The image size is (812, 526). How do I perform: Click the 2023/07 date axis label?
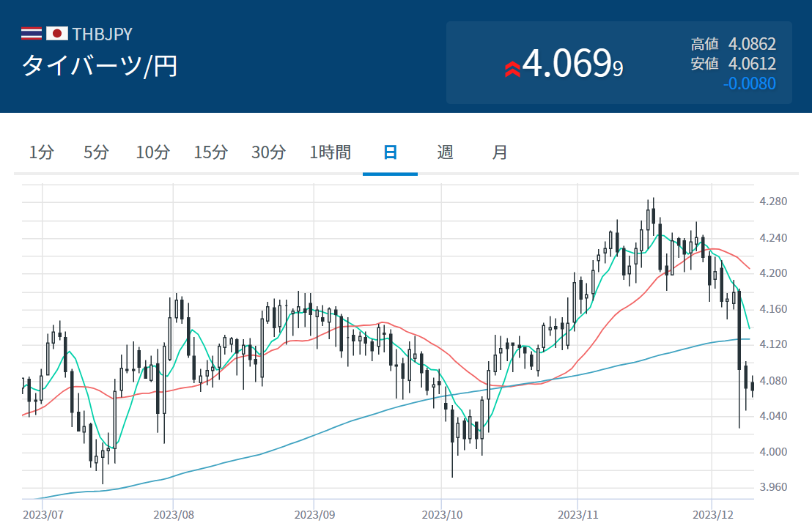click(43, 514)
